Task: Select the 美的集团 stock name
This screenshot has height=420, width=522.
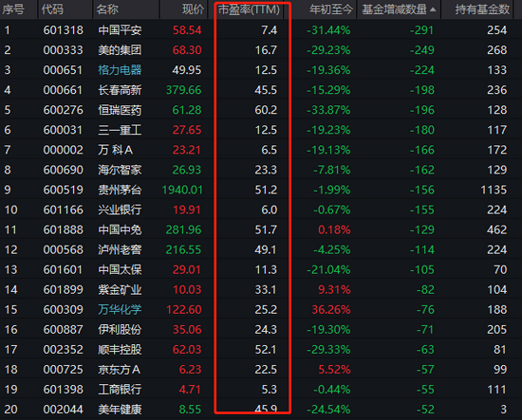Action: tap(120, 50)
